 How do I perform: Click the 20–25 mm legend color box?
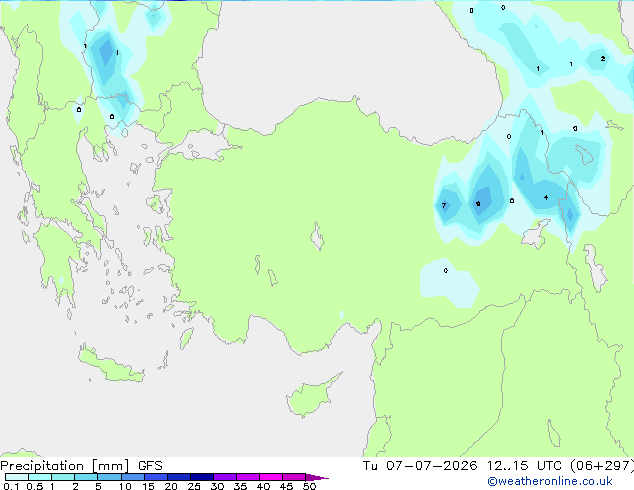(179, 477)
